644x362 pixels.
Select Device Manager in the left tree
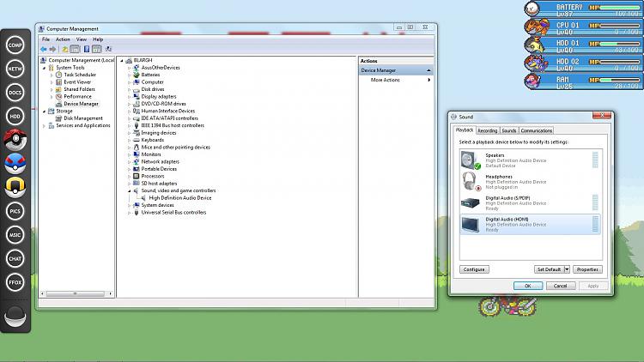point(81,104)
